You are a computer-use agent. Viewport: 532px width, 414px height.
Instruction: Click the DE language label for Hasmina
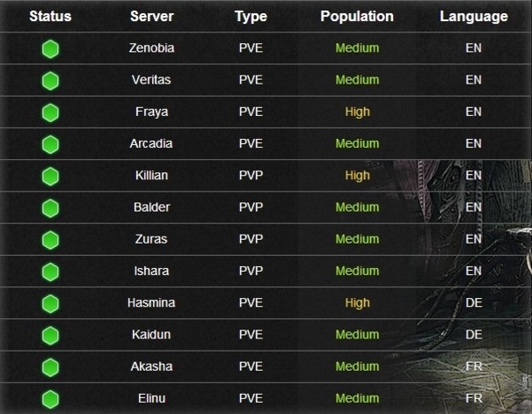click(474, 302)
